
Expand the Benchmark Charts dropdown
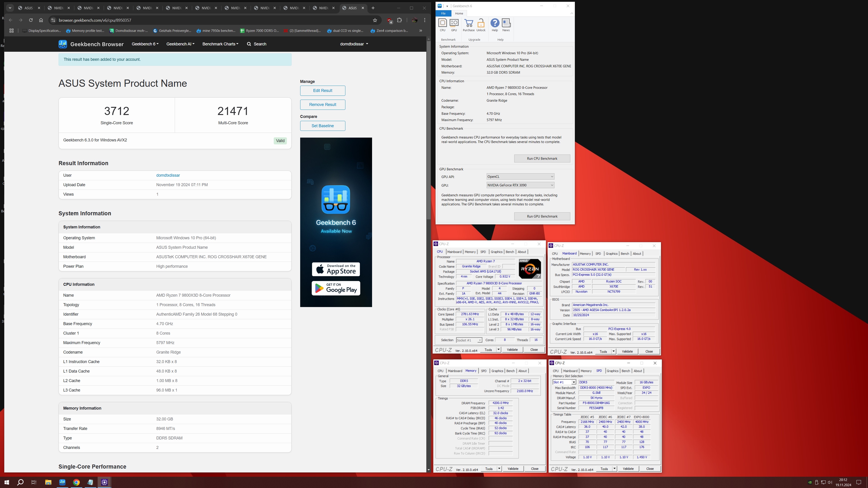220,44
